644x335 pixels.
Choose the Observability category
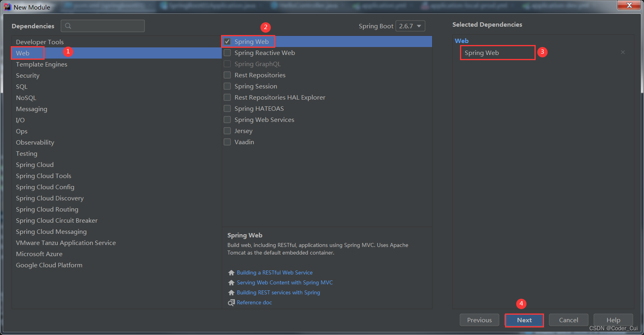point(117,142)
